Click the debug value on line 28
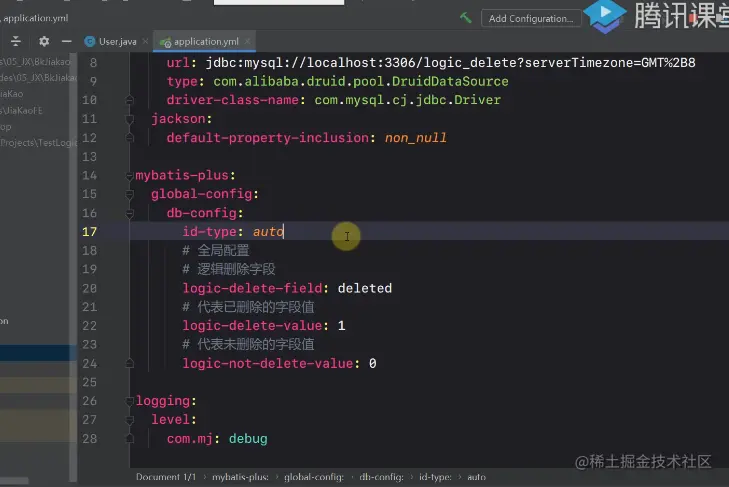This screenshot has width=729, height=487. pyautogui.click(x=248, y=439)
